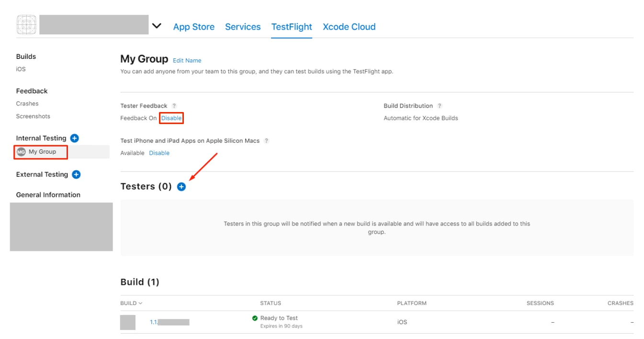The height and width of the screenshot is (339, 644).
Task: Click the Testers (0) heading
Action: tap(146, 187)
